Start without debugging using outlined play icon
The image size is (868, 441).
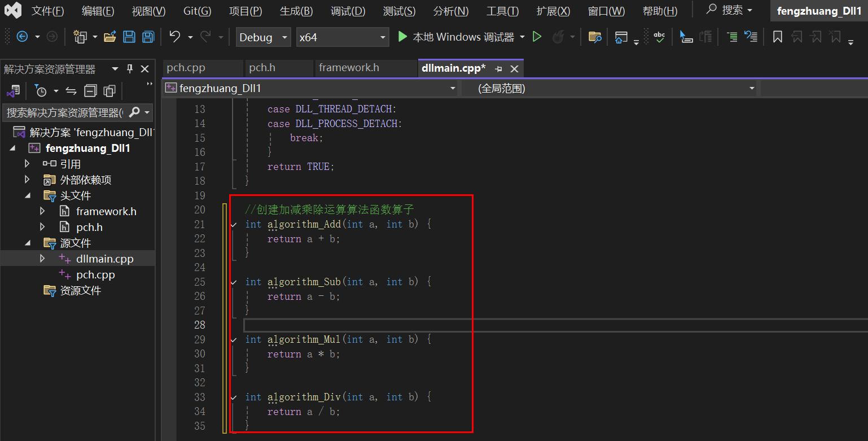click(537, 37)
